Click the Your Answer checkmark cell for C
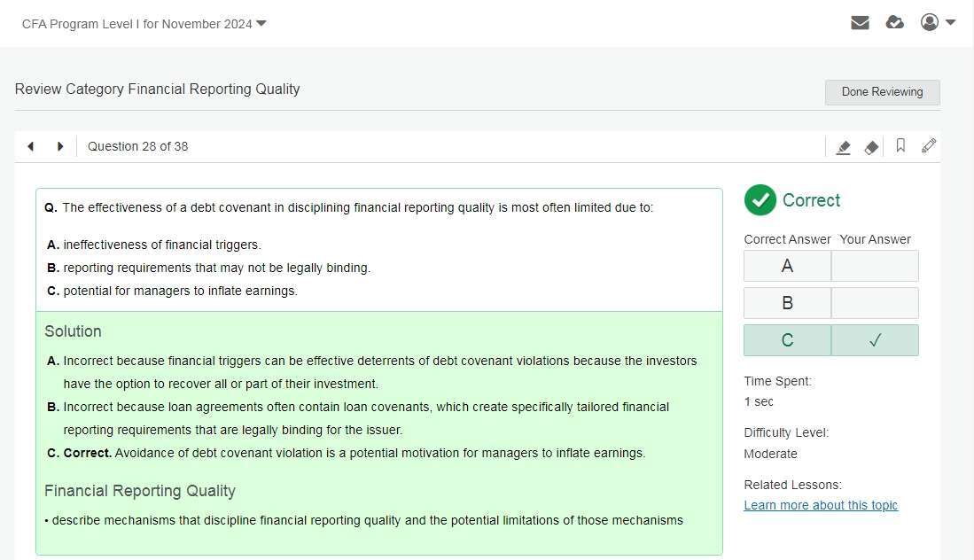Screen dimensions: 974x560 [x=875, y=340]
